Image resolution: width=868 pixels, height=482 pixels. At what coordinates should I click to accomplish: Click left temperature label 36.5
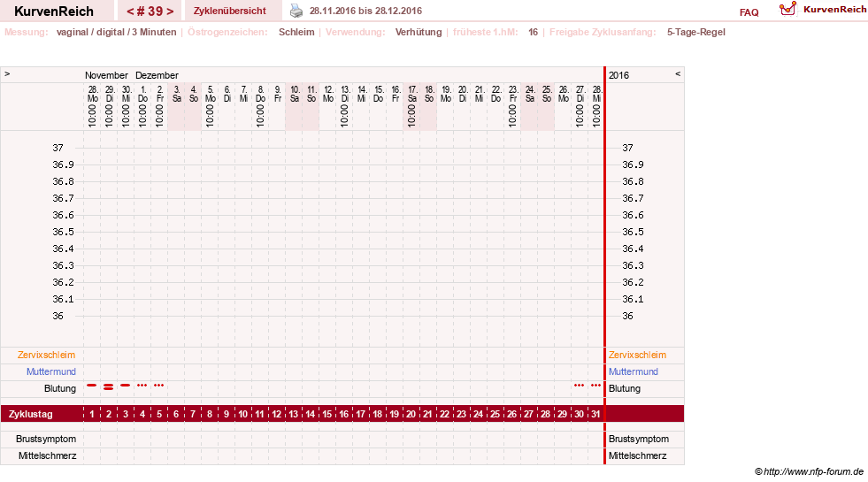63,232
